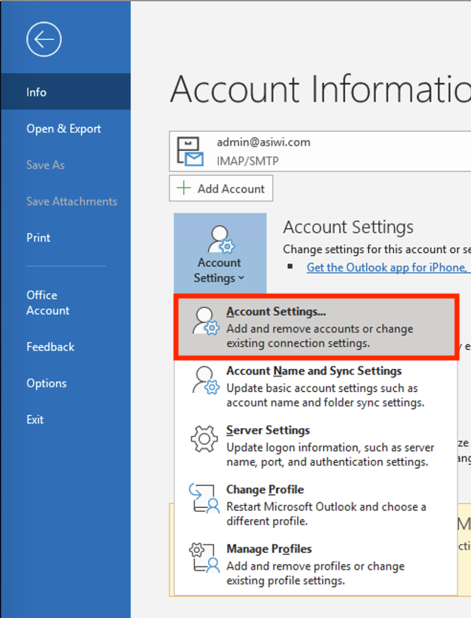Image resolution: width=471 pixels, height=618 pixels.
Task: Click the green plus icon on Add Account
Action: tap(184, 188)
